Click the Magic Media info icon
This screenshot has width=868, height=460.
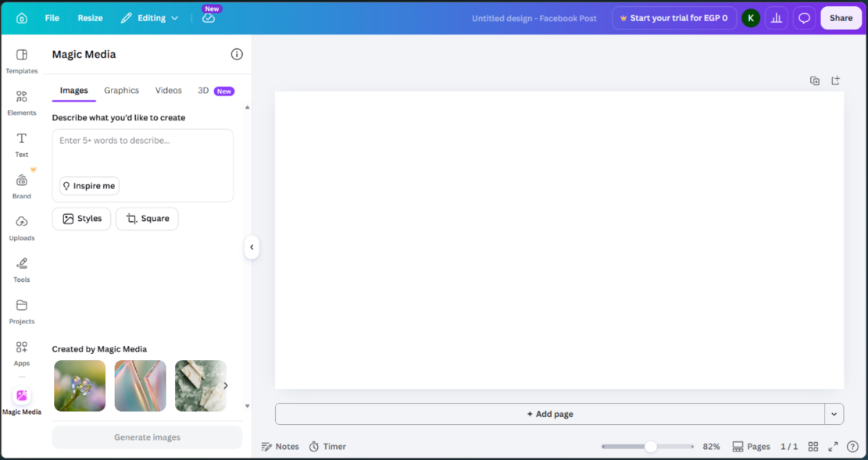(x=237, y=54)
